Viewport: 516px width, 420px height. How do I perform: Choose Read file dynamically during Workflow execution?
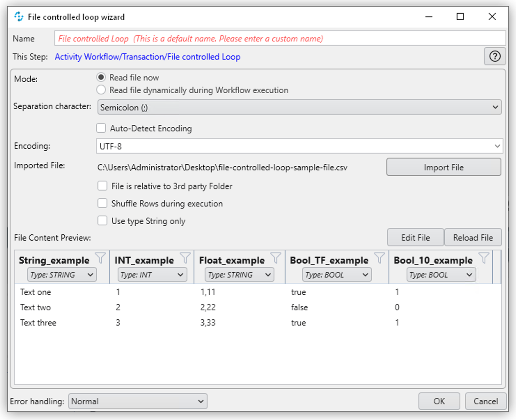click(101, 90)
